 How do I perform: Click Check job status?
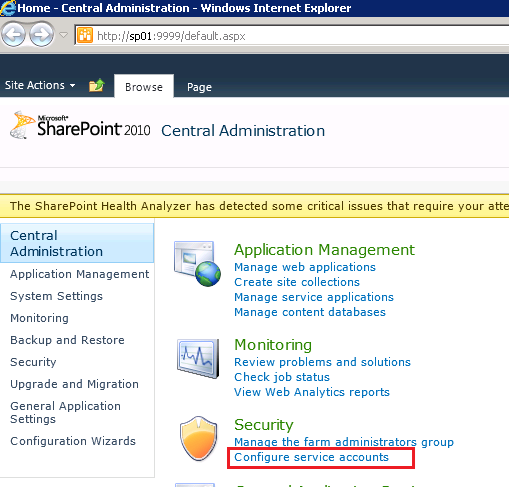pos(282,377)
